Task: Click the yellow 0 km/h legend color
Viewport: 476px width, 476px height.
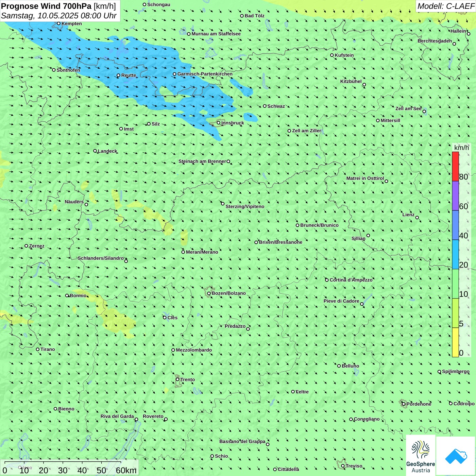Action: click(455, 342)
